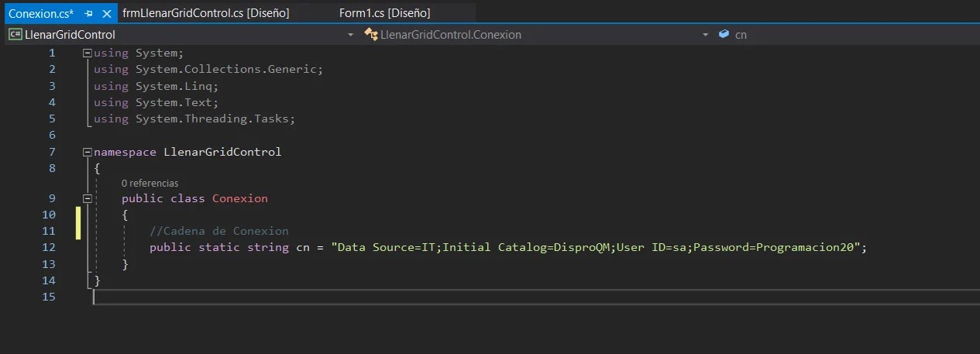Click the Conexion class icon in navigation bar
Image resolution: width=980 pixels, height=354 pixels.
click(x=370, y=35)
